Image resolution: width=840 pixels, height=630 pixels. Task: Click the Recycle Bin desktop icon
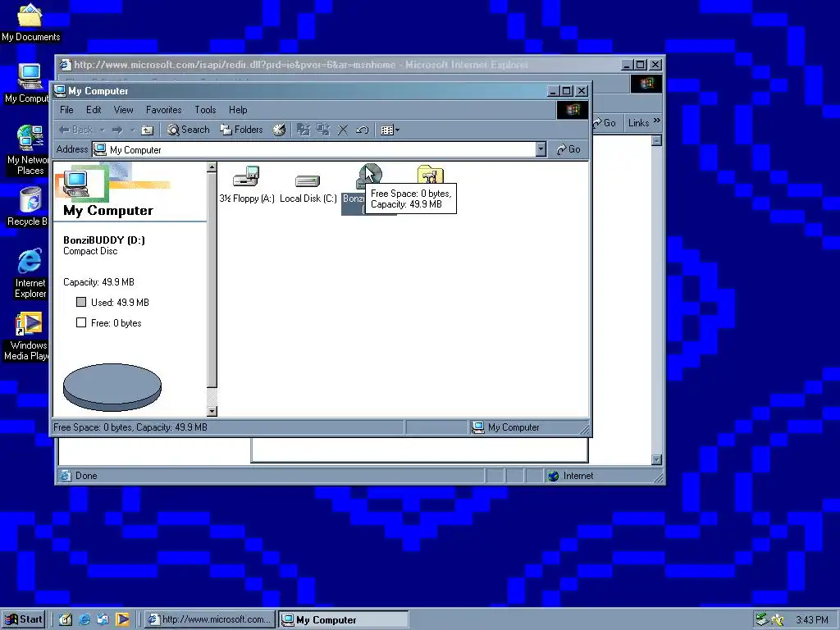(x=29, y=206)
